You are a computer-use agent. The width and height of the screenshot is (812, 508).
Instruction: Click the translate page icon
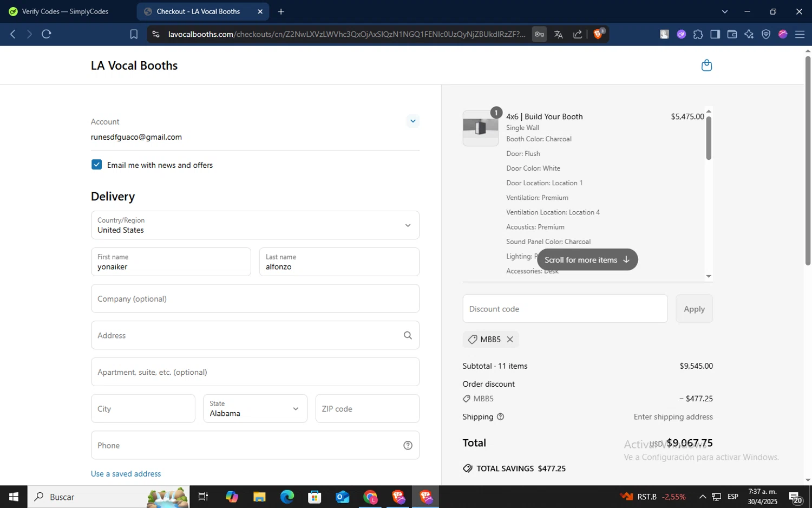pos(559,34)
